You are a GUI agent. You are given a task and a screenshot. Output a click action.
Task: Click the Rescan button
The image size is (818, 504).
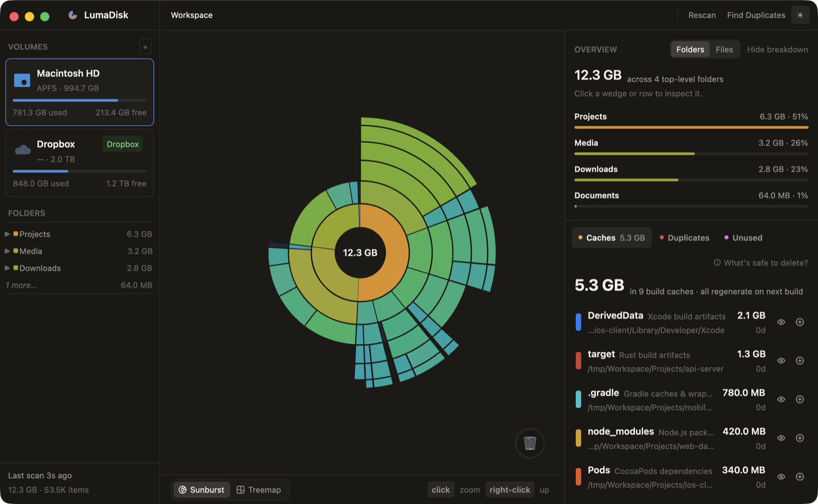(702, 15)
